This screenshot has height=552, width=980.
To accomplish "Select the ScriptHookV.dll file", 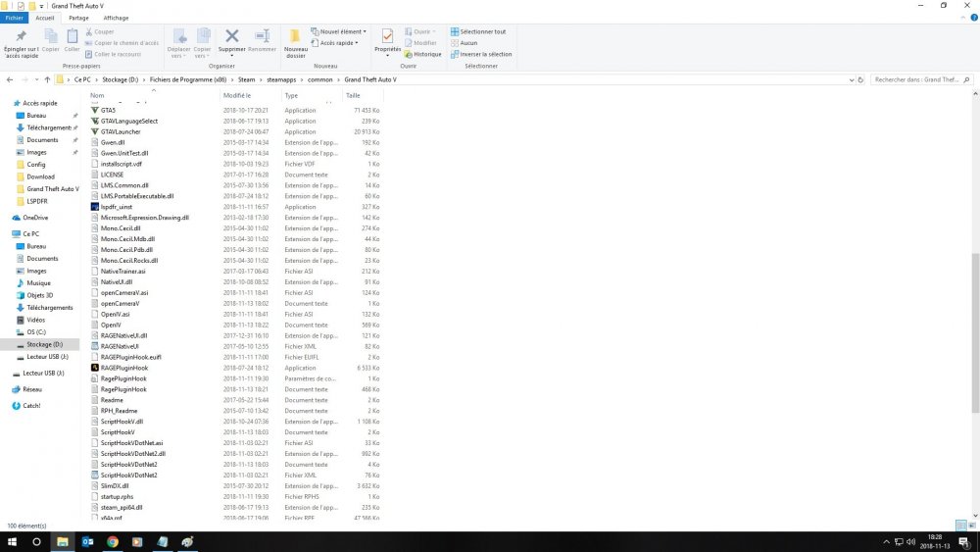I will 122,422.
